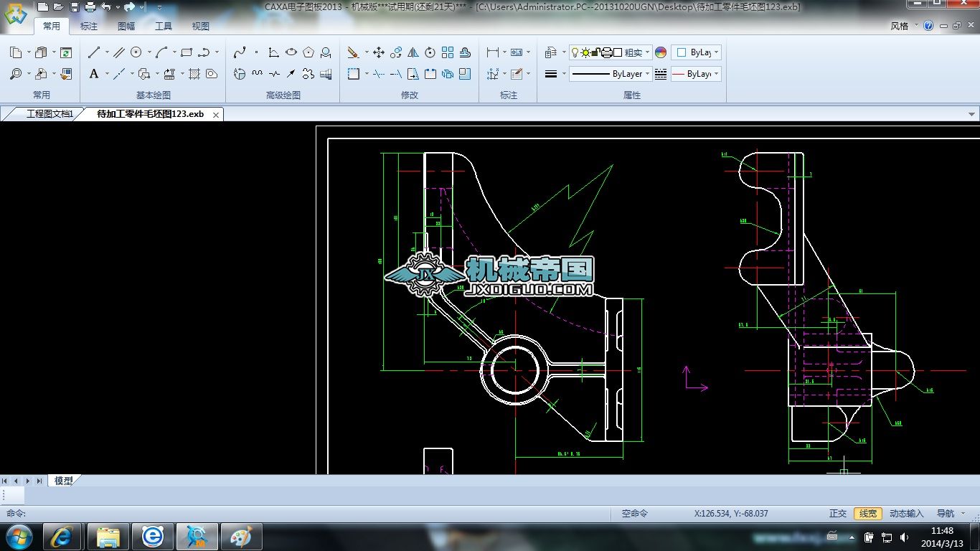Image resolution: width=980 pixels, height=551 pixels.
Task: Expand the ByLayer line type dropdown
Action: (648, 74)
